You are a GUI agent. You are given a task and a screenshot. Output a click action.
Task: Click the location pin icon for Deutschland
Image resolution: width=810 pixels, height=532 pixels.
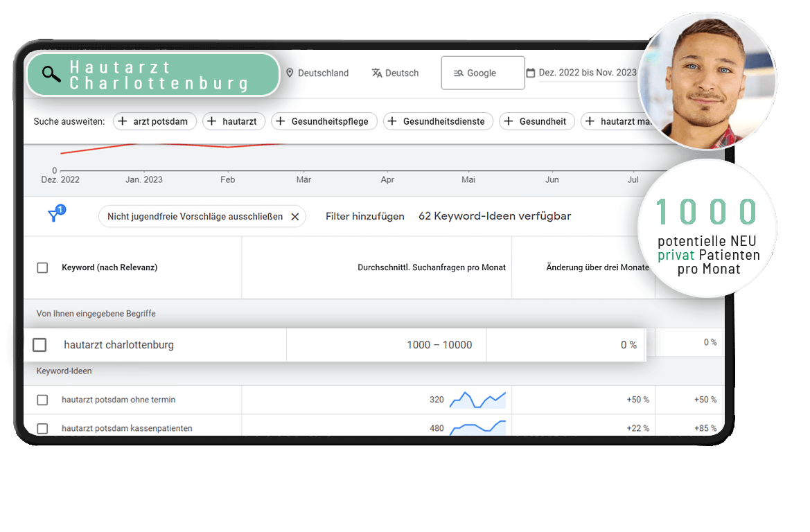pos(290,73)
